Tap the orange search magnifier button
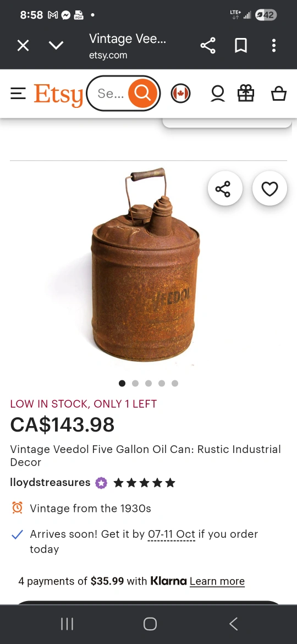This screenshot has width=297, height=644. click(x=143, y=93)
